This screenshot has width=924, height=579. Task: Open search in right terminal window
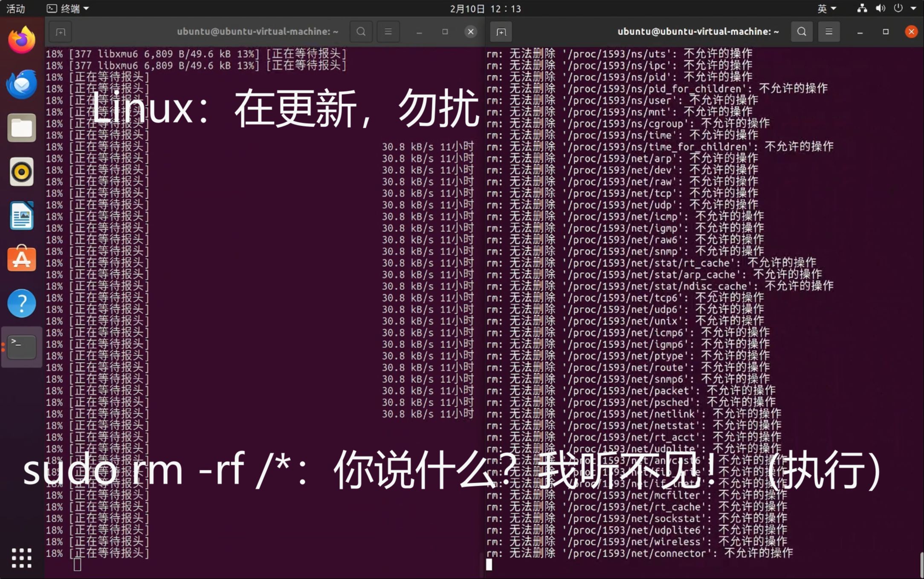tap(802, 32)
